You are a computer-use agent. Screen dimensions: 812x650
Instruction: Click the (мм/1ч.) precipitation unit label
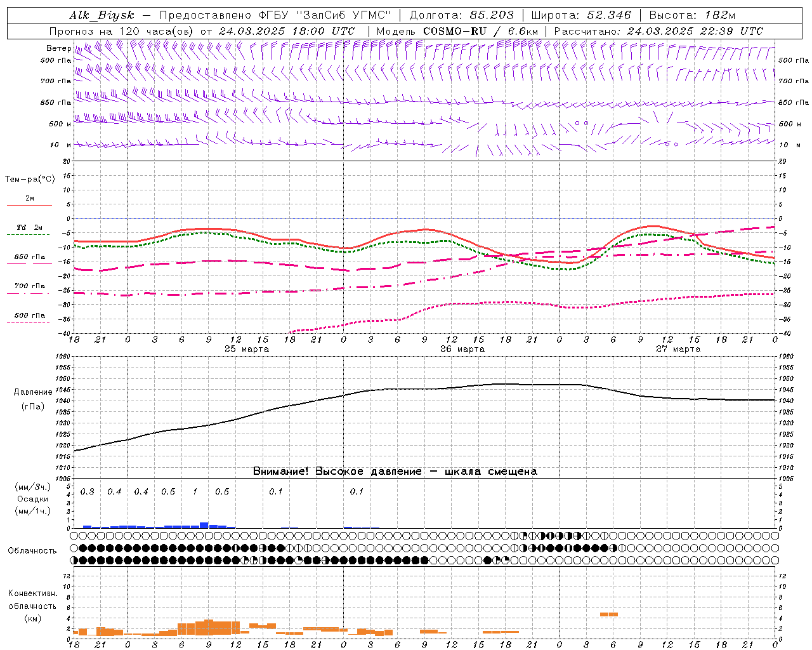point(32,511)
